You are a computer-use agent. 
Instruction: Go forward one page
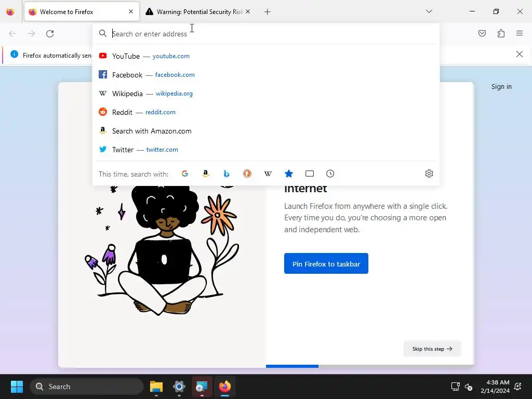(x=31, y=34)
